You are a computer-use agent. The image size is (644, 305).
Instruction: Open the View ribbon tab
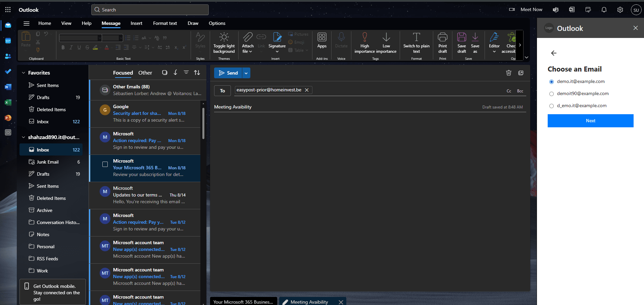(x=66, y=23)
